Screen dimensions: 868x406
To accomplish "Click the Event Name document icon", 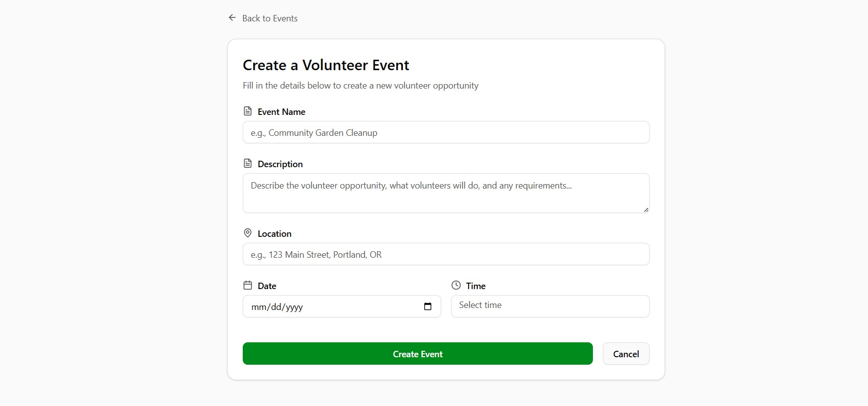I will [248, 111].
